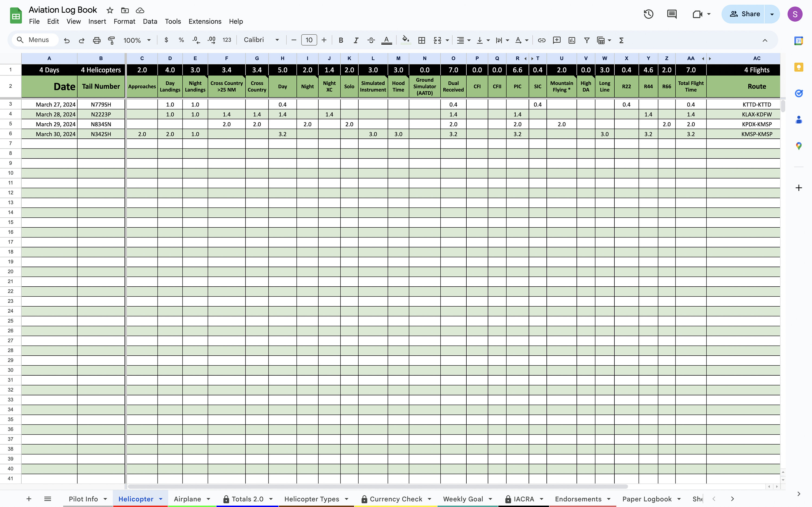Open version history
This screenshot has width=812, height=507.
(649, 14)
